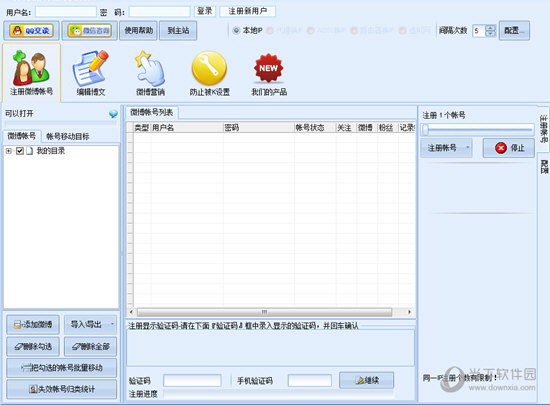Click the 密码 input field at top
The image size is (550, 405).
[x=160, y=12]
